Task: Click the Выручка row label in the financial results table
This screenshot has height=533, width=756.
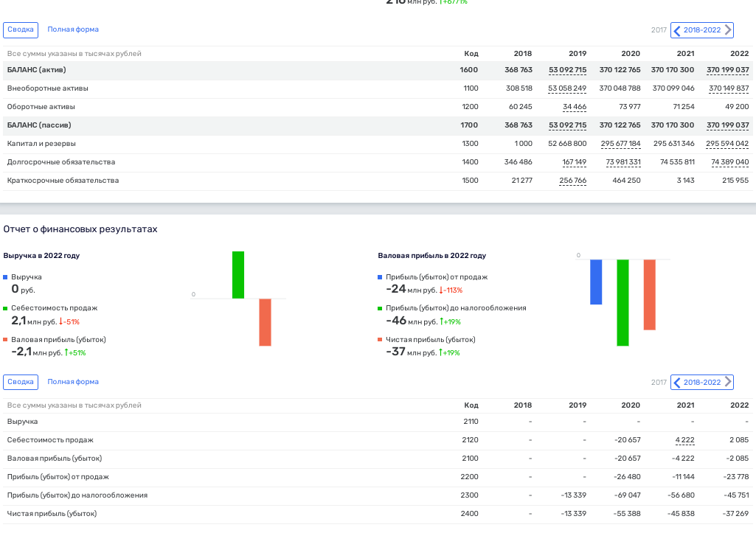Action: [22, 422]
